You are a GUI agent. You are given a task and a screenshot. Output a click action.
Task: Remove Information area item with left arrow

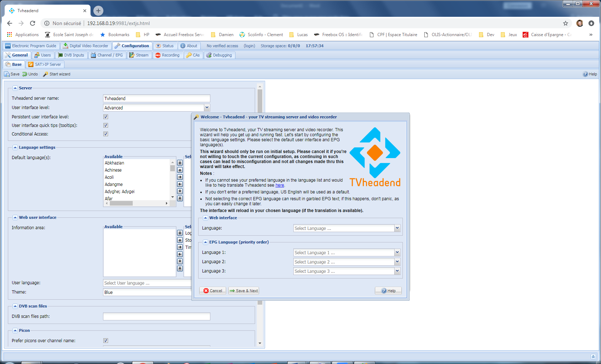(x=180, y=254)
